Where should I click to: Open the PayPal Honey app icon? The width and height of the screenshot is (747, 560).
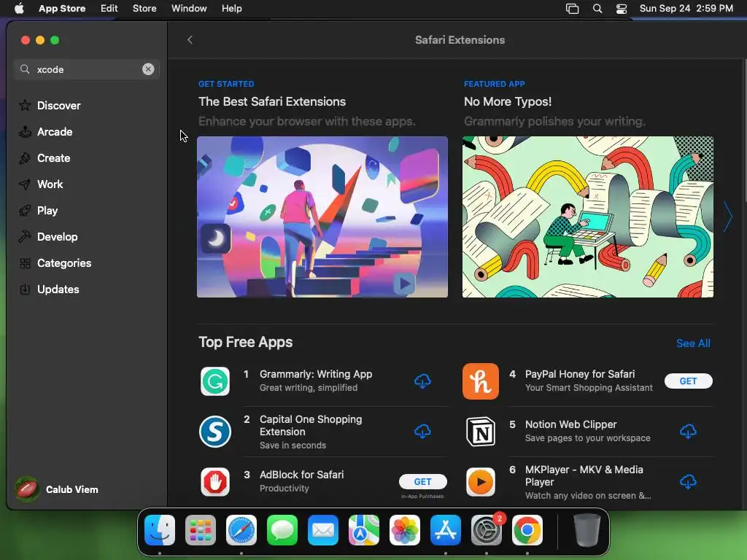(480, 381)
